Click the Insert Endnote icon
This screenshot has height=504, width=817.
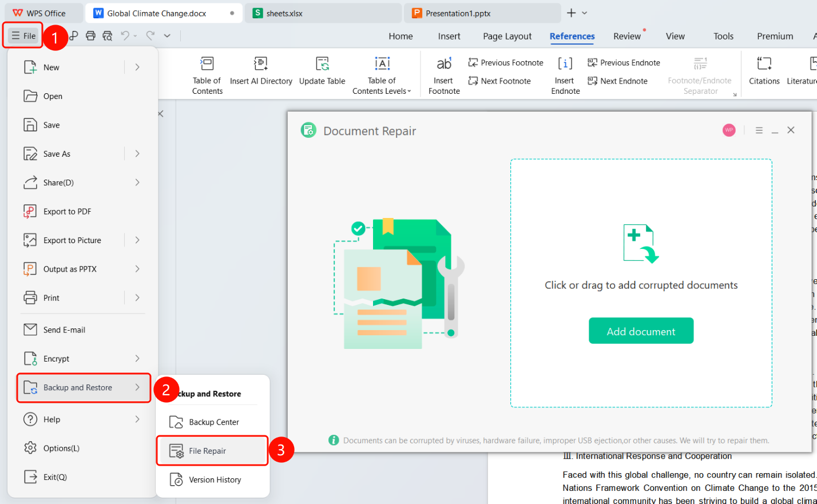[x=565, y=64]
